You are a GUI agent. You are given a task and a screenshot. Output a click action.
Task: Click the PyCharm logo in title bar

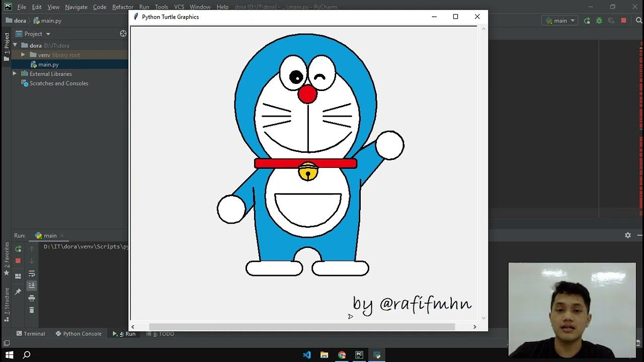[8, 7]
